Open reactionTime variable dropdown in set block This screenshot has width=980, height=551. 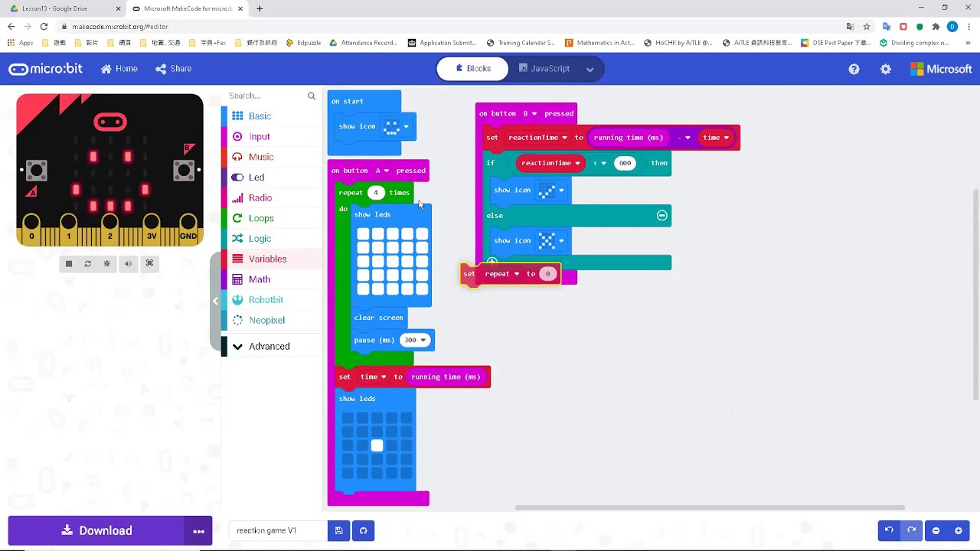pos(537,138)
